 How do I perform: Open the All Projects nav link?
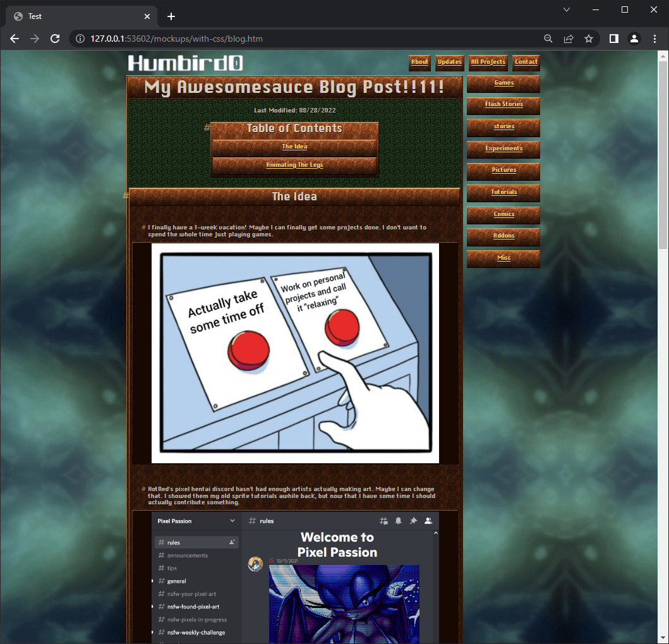(x=488, y=62)
